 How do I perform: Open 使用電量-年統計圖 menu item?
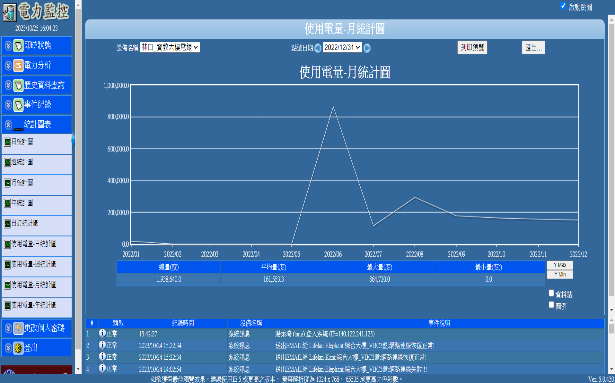point(36,307)
